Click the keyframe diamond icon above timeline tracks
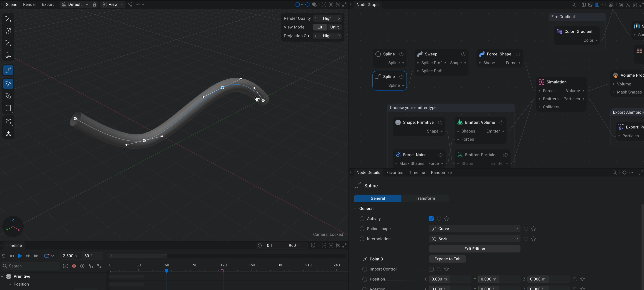Image resolution: width=644 pixels, height=290 pixels. click(74, 266)
